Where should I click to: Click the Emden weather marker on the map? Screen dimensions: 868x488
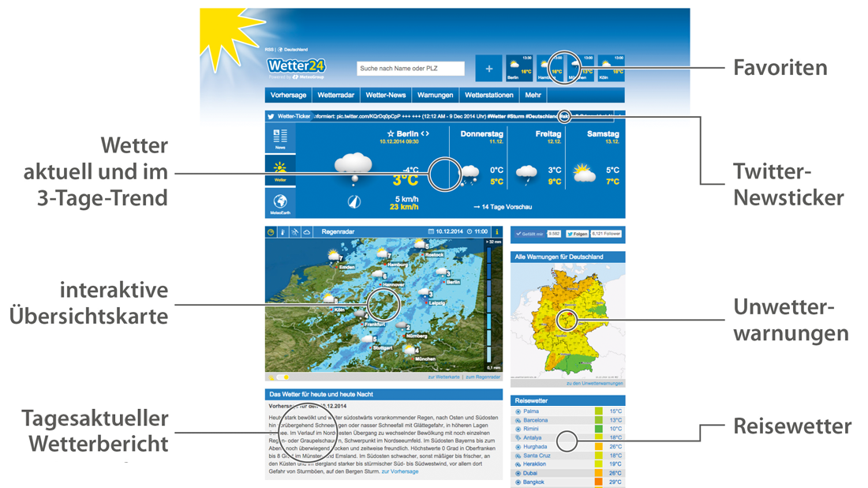point(340,260)
